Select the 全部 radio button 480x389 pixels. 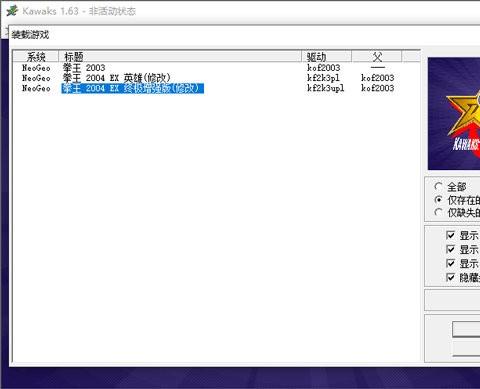(439, 186)
